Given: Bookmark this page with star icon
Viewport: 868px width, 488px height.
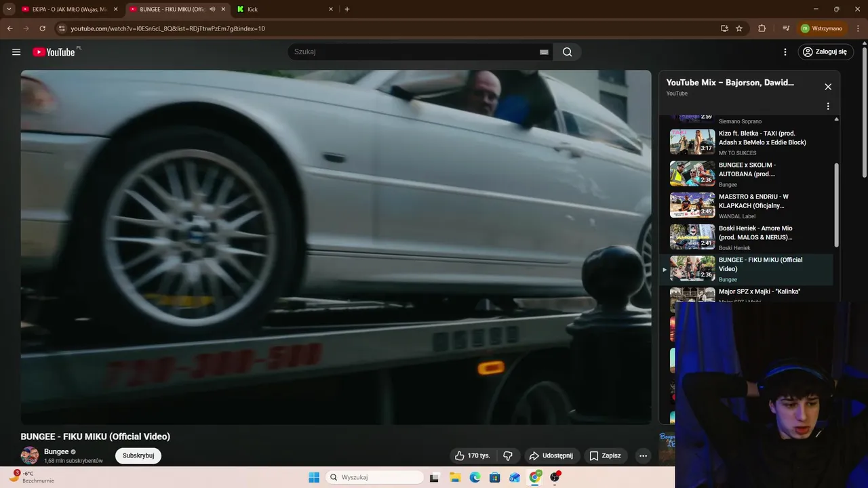Looking at the screenshot, I should pos(739,28).
